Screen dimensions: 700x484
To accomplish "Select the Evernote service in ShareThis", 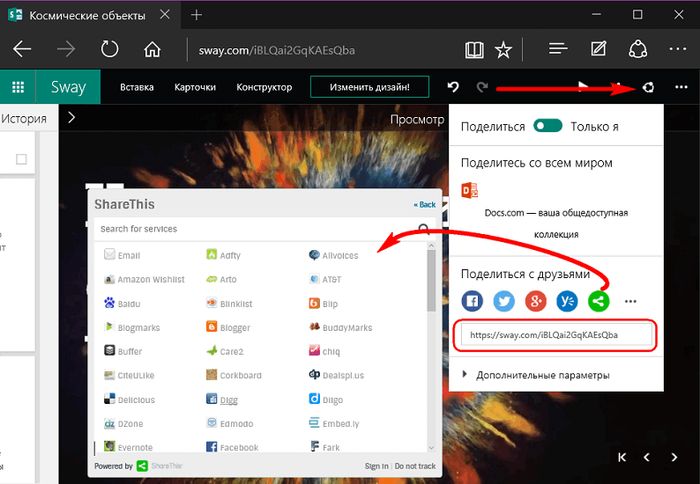I will [129, 447].
